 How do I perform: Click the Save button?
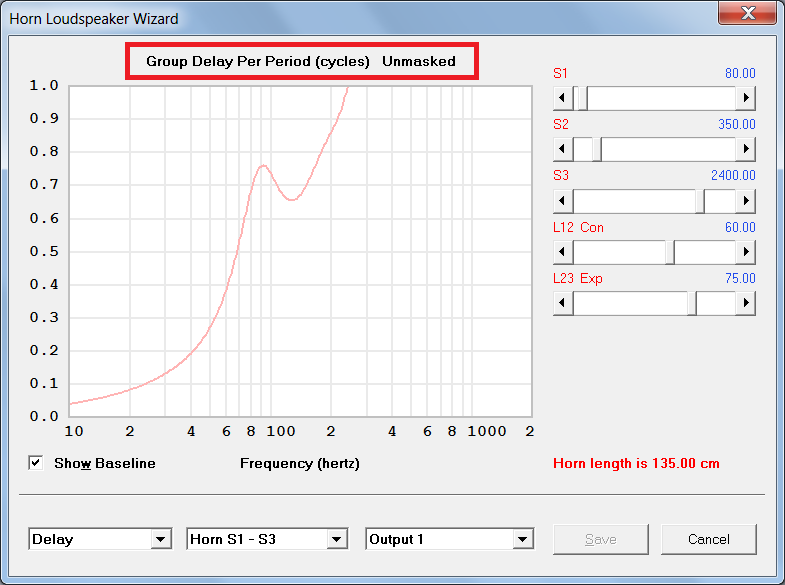tap(601, 539)
